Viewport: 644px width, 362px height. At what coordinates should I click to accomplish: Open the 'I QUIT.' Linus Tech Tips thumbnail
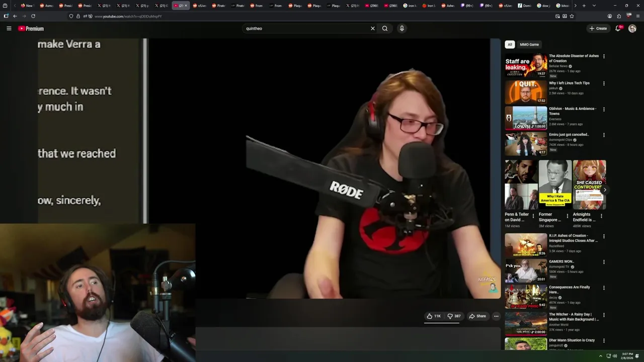[x=526, y=92]
